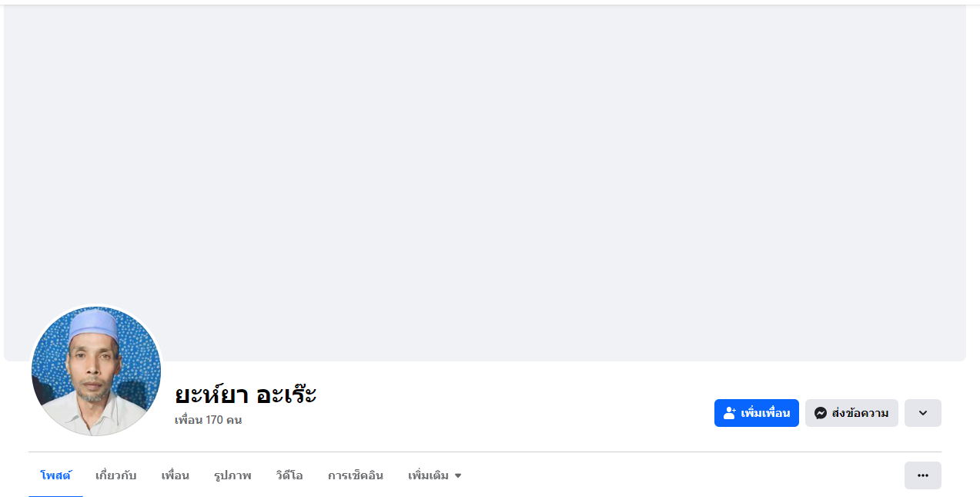Go to the รูปภาพ tab
This screenshot has width=980, height=497.
click(x=232, y=475)
